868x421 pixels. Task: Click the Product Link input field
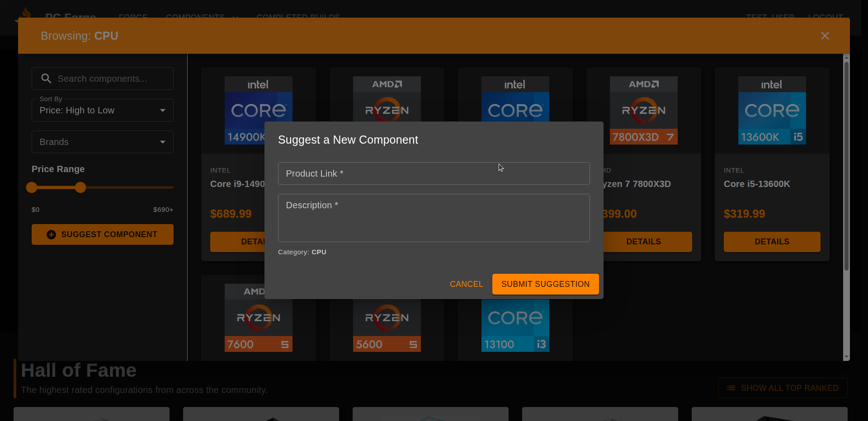[434, 173]
